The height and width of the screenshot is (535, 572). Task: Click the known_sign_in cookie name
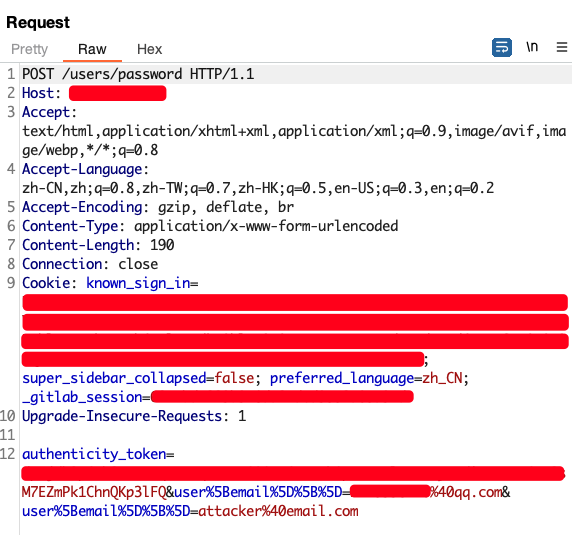[x=138, y=283]
